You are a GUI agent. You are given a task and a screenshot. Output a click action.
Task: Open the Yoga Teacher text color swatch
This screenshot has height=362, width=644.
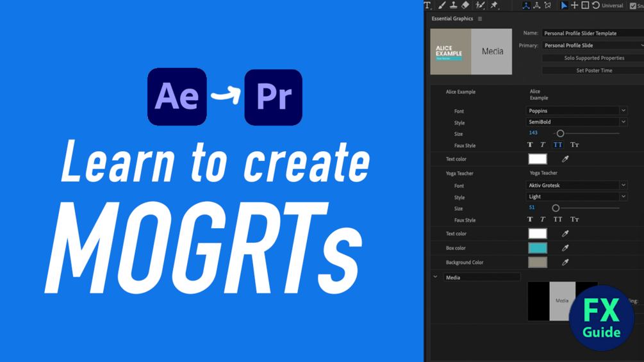click(x=538, y=233)
